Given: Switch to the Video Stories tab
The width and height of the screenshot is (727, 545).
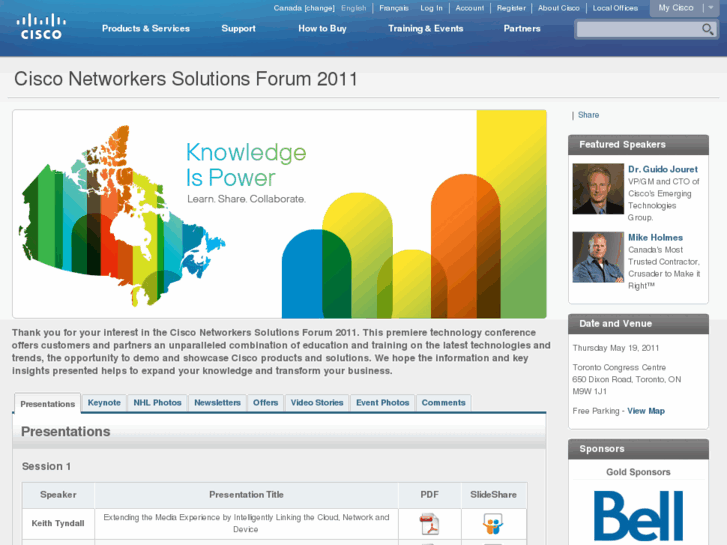Looking at the screenshot, I should coord(317,403).
